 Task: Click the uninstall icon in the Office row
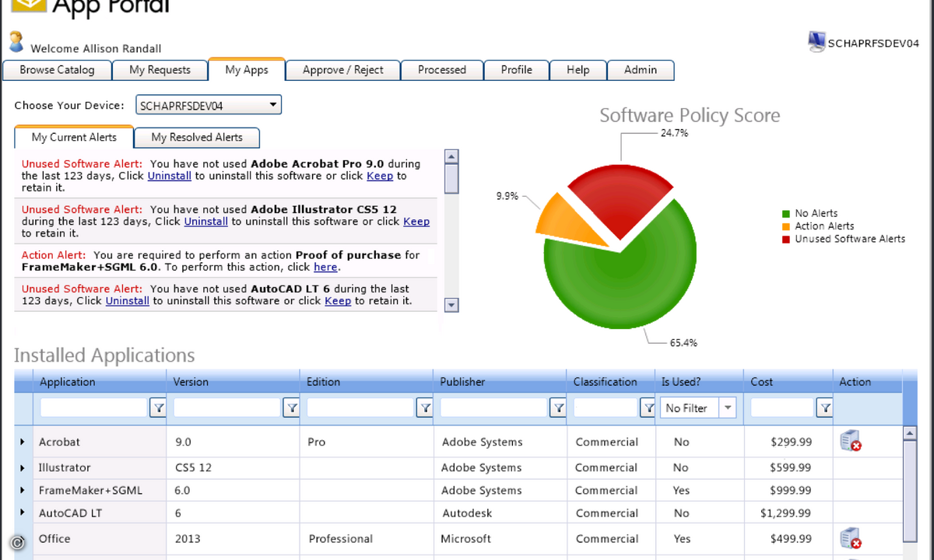pyautogui.click(x=850, y=538)
